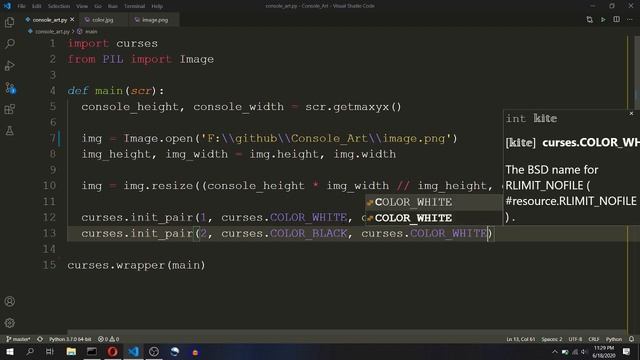Click the def main(scr) line
Screen dimensions: 640x360
116,91
